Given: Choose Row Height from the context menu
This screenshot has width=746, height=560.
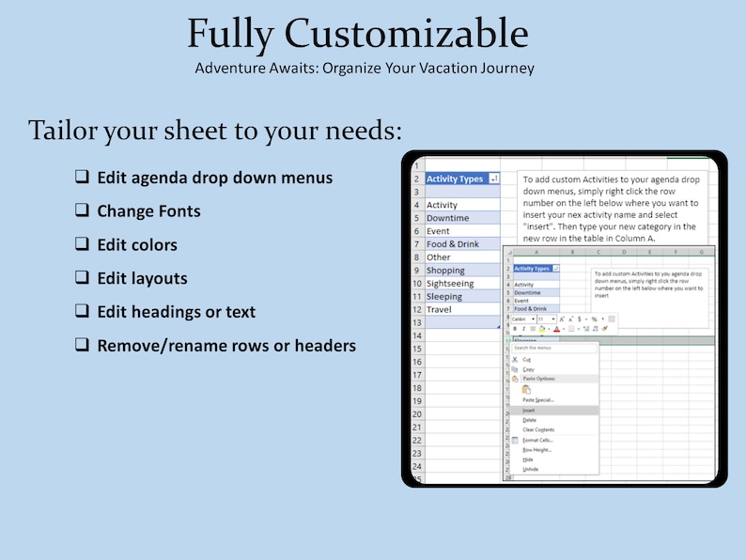Looking at the screenshot, I should pyautogui.click(x=554, y=450).
